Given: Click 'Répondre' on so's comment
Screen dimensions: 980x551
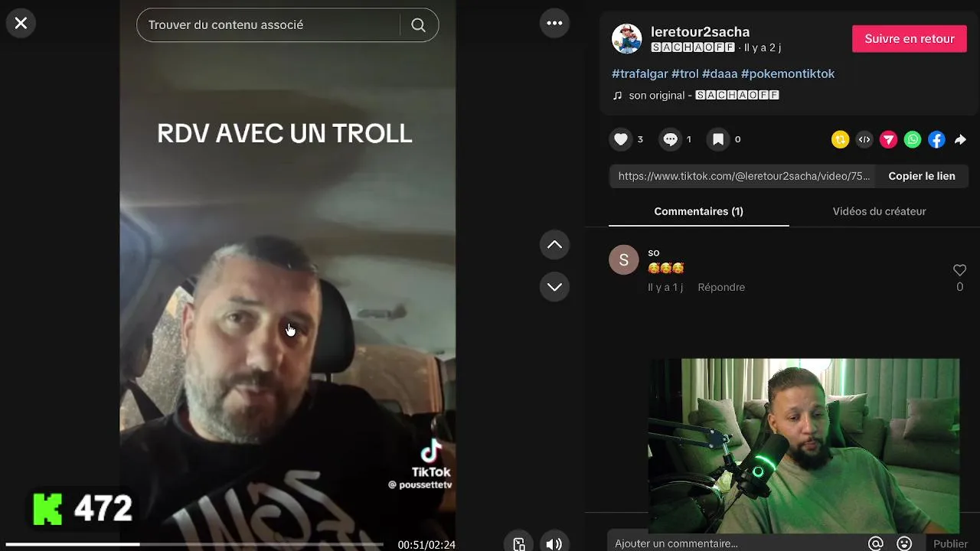Looking at the screenshot, I should coord(721,287).
